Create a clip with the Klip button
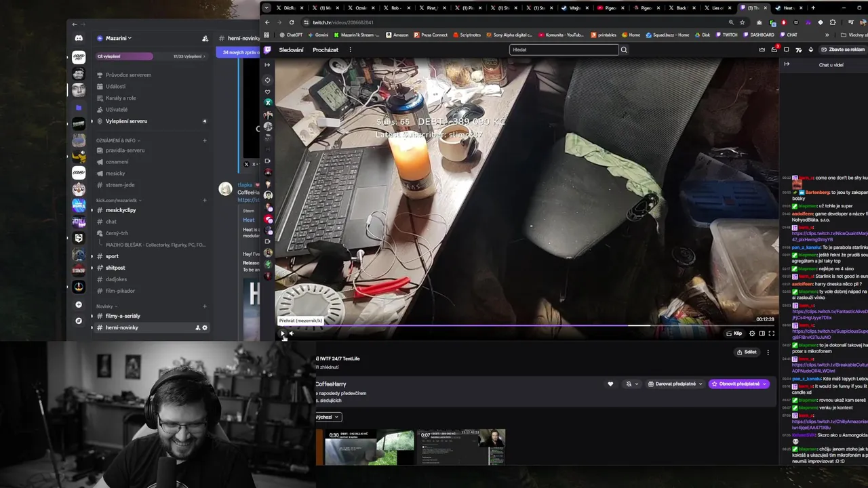This screenshot has width=868, height=488. click(x=734, y=333)
